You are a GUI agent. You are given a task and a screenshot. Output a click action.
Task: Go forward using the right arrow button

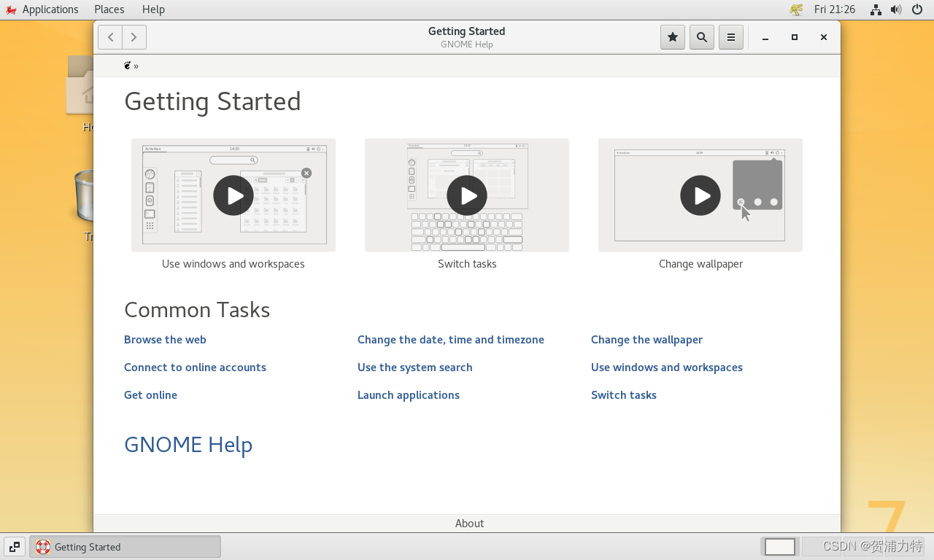coord(134,37)
